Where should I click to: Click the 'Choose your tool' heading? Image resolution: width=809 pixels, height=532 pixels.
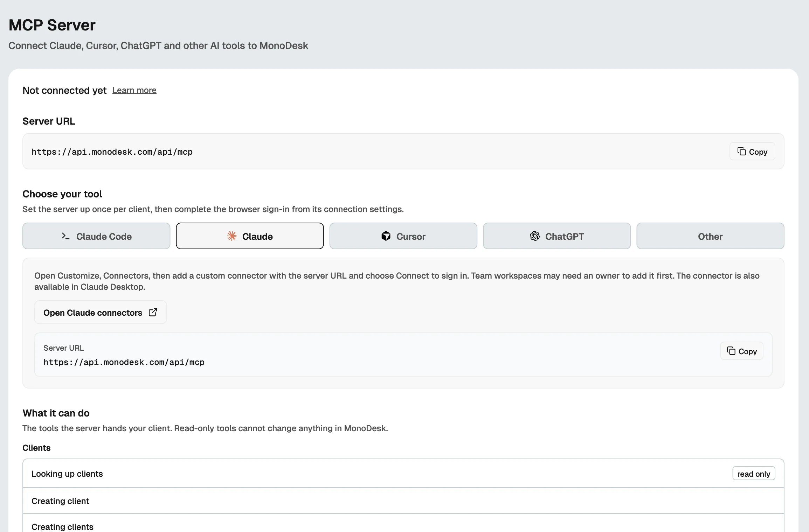[62, 194]
